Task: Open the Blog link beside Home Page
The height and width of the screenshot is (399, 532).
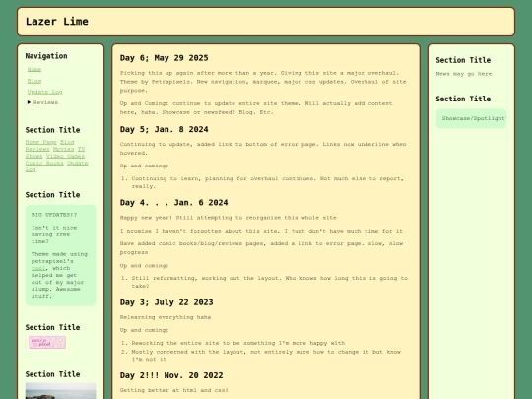Action: (x=67, y=142)
